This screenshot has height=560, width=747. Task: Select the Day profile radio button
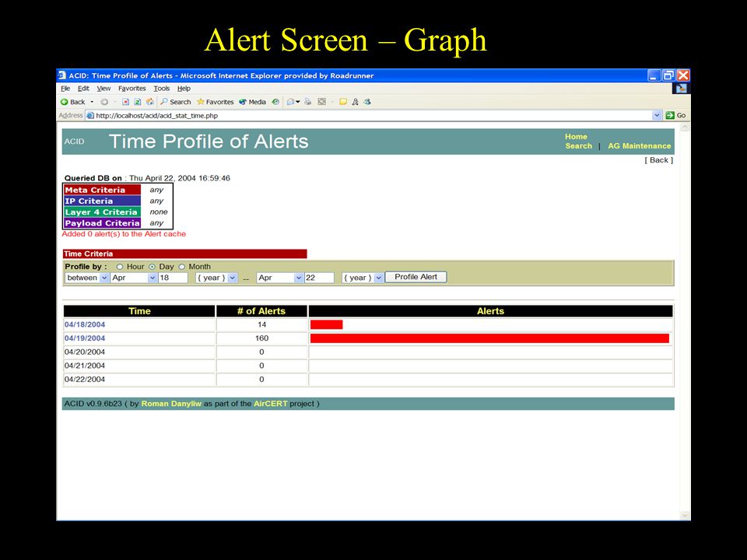(152, 267)
